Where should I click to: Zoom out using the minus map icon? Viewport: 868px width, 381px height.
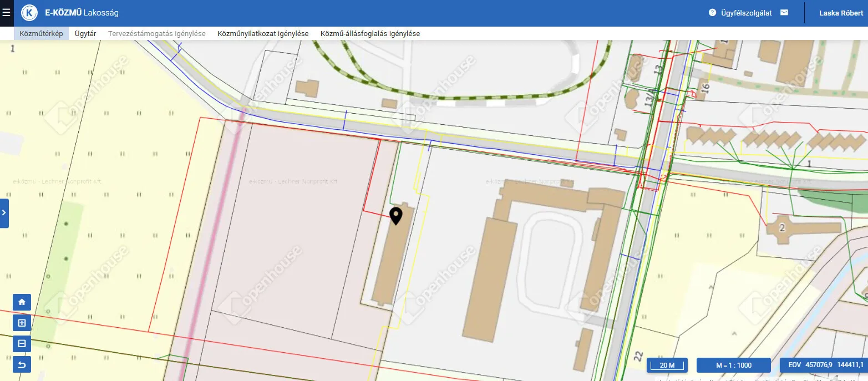point(22,344)
